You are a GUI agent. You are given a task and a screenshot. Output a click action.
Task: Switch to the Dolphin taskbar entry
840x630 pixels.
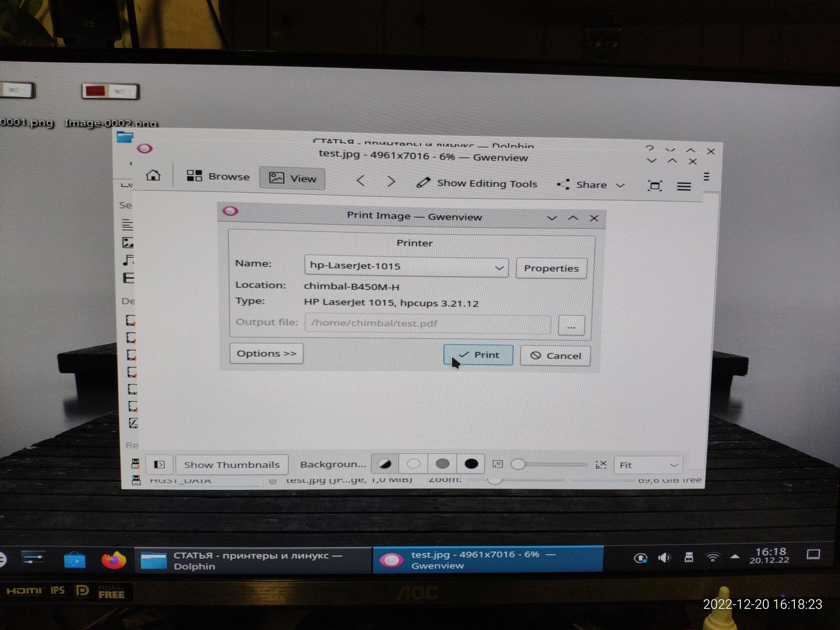(x=253, y=560)
